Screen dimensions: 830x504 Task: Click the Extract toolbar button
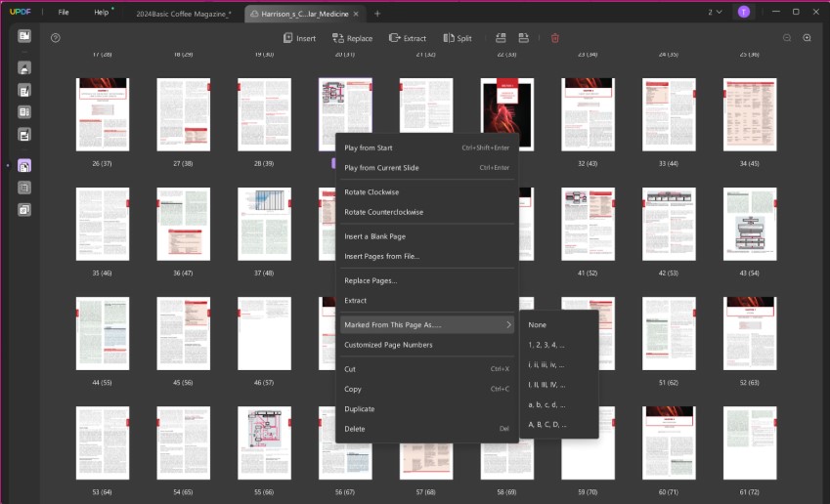tap(407, 38)
